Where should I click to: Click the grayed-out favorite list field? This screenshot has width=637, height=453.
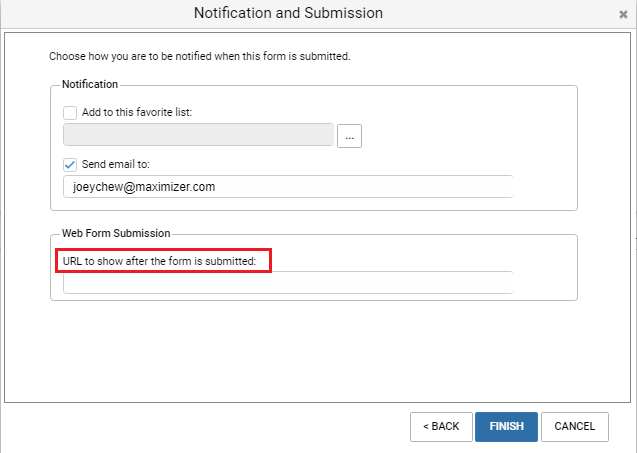pyautogui.click(x=198, y=134)
